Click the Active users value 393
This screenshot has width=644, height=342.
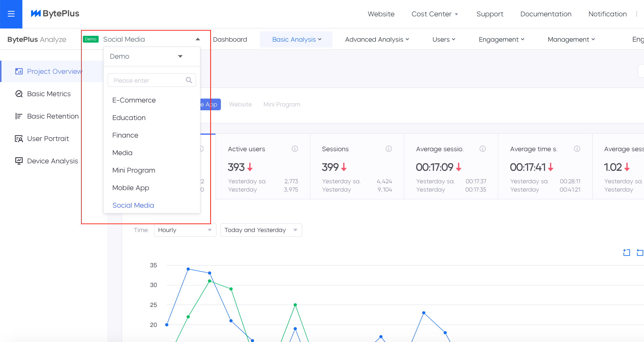[236, 167]
